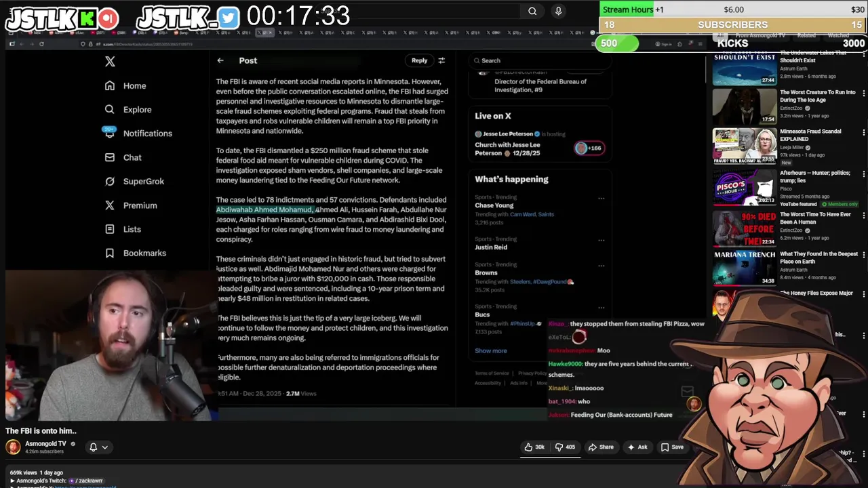868x488 pixels.
Task: Open menu for Worst Time video
Action: click(x=863, y=215)
